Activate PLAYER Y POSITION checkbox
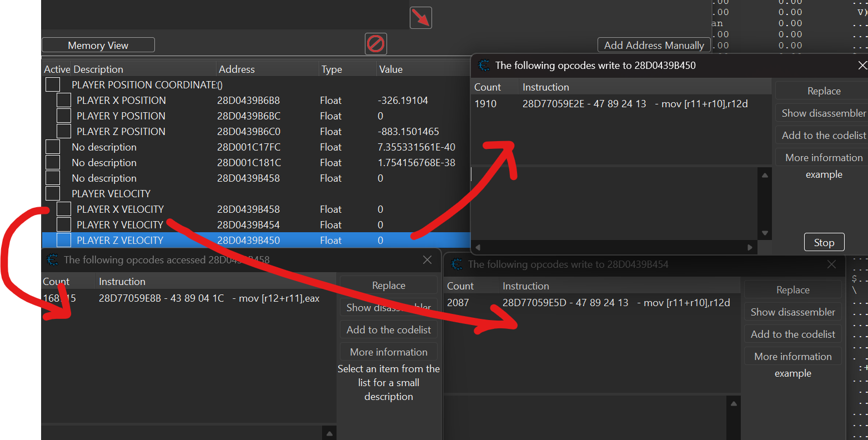 pos(64,116)
